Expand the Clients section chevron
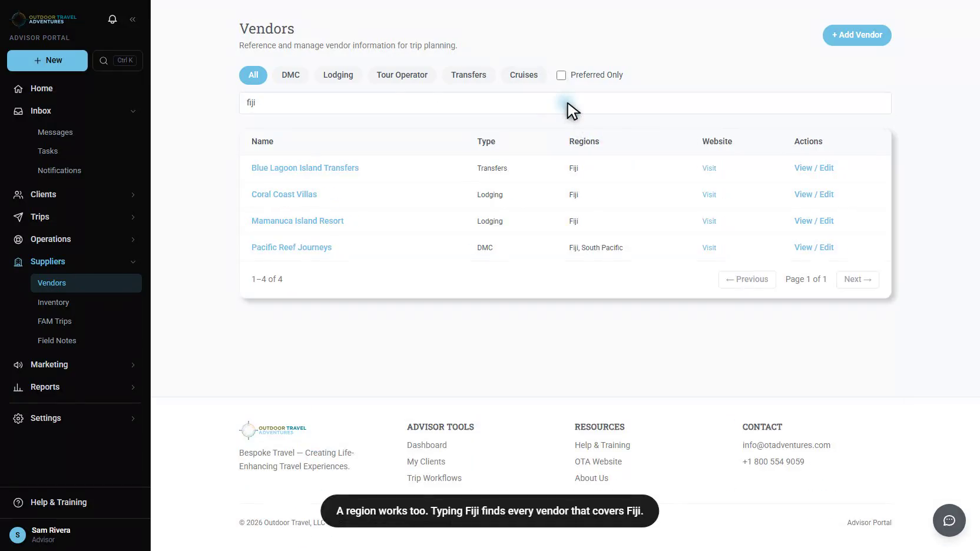This screenshot has height=551, width=980. (133, 195)
